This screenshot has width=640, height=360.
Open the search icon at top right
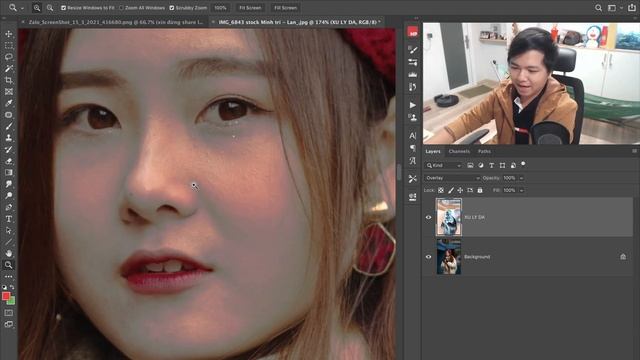(598, 8)
